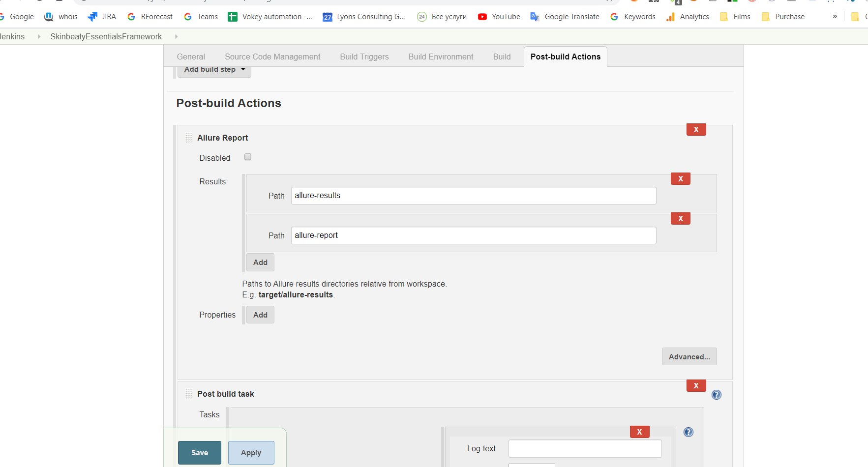Expand the SkinbeatyEssentialsFramework breadcrumb arrow
This screenshot has width=868, height=467.
(176, 36)
